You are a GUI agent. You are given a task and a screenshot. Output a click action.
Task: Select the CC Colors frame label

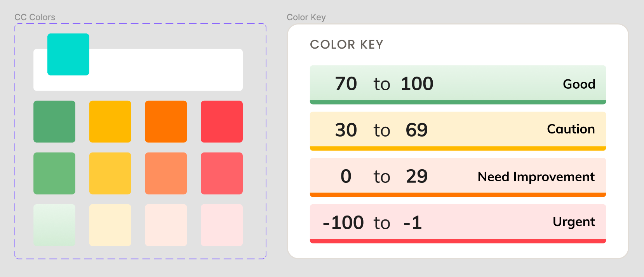(35, 17)
